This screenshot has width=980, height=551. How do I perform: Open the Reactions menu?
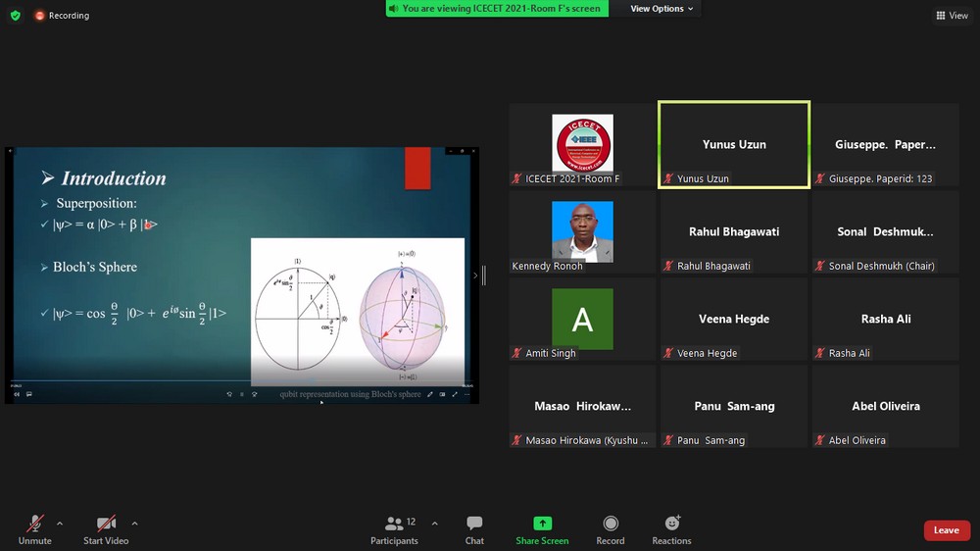click(671, 529)
